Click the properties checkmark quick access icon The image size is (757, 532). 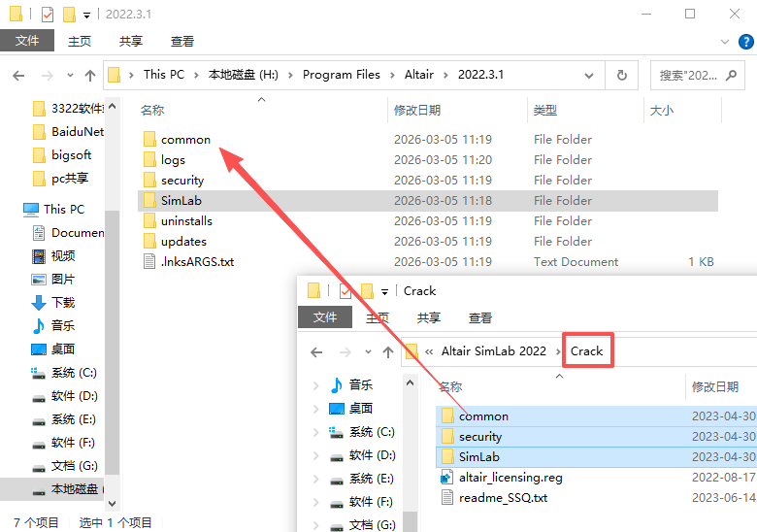48,15
